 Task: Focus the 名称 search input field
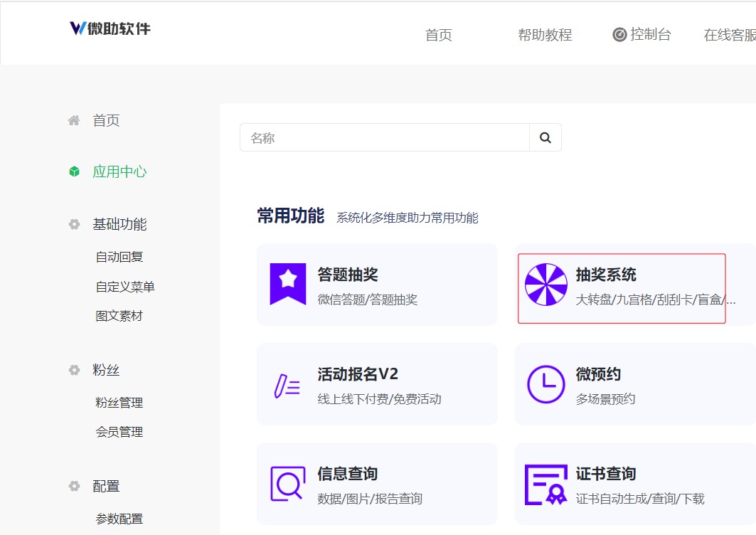tap(384, 137)
